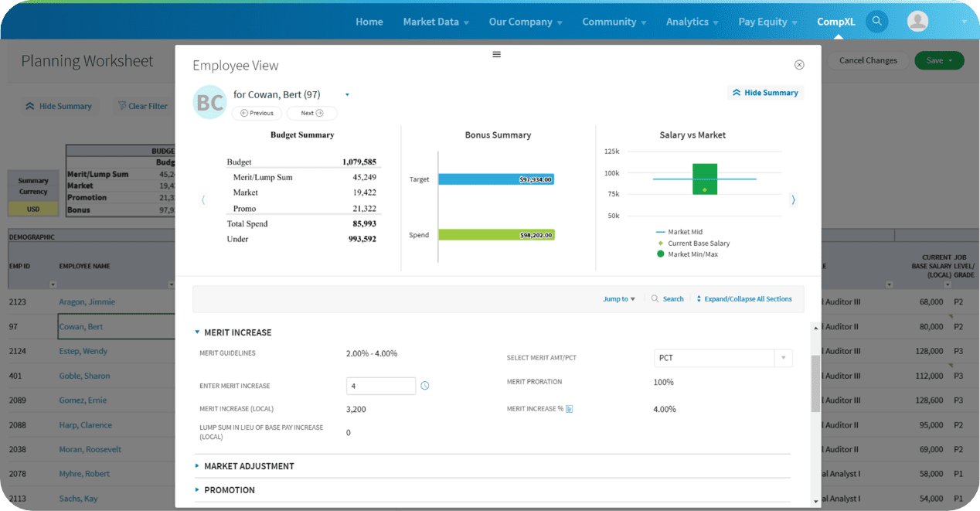Click the Enter Merit Increase input field

tap(380, 386)
